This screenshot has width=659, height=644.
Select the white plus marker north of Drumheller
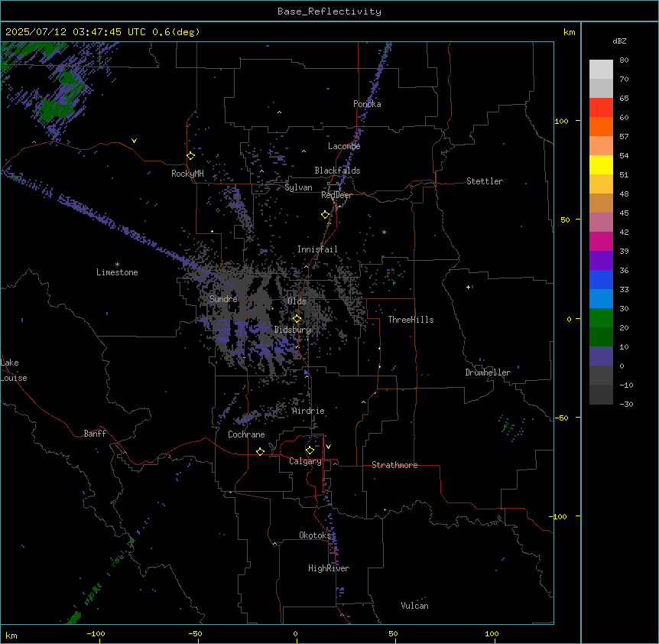(x=468, y=287)
